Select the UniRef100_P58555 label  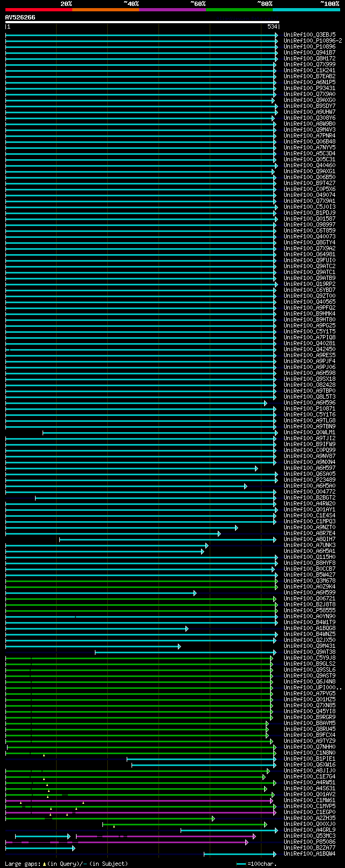(x=309, y=610)
